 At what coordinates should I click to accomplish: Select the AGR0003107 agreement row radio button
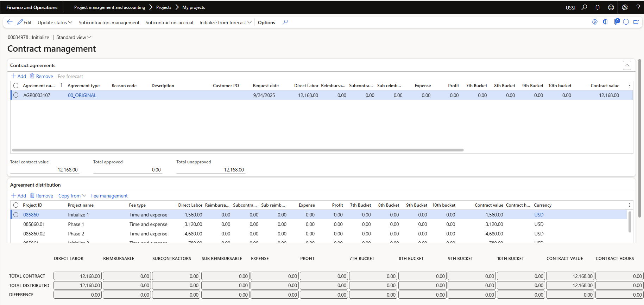[x=16, y=95]
